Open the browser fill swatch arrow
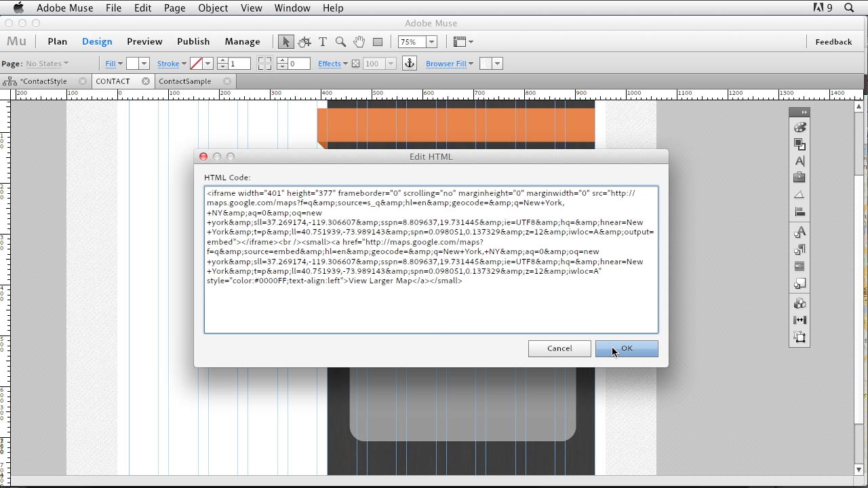Image resolution: width=868 pixels, height=488 pixels. tap(497, 64)
